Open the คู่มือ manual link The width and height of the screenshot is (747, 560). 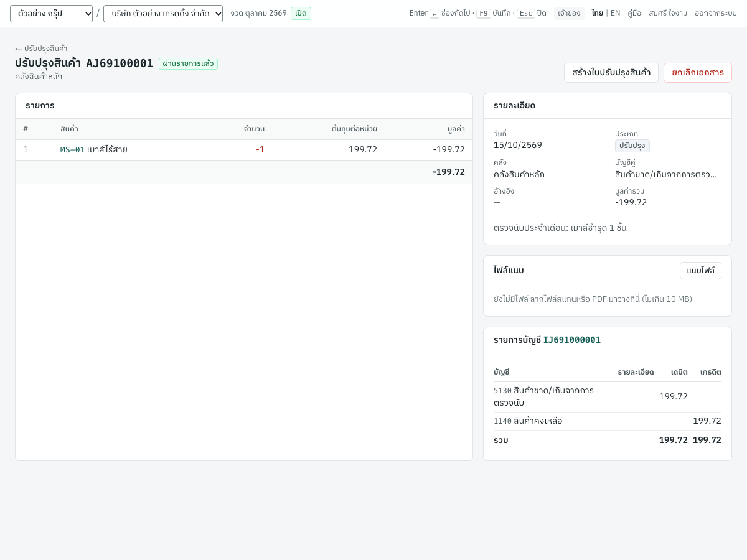[x=634, y=13]
